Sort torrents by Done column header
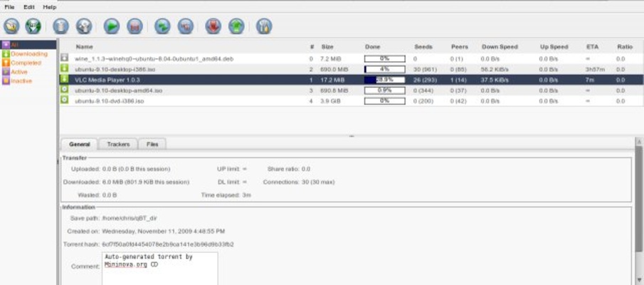Viewport: 644px width, 285px height. [372, 47]
